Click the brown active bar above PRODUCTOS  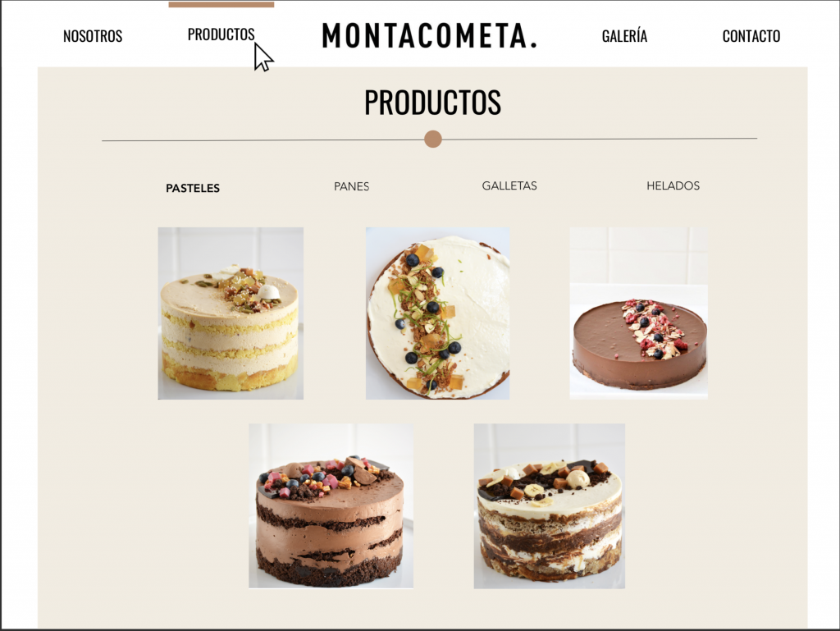tap(221, 4)
